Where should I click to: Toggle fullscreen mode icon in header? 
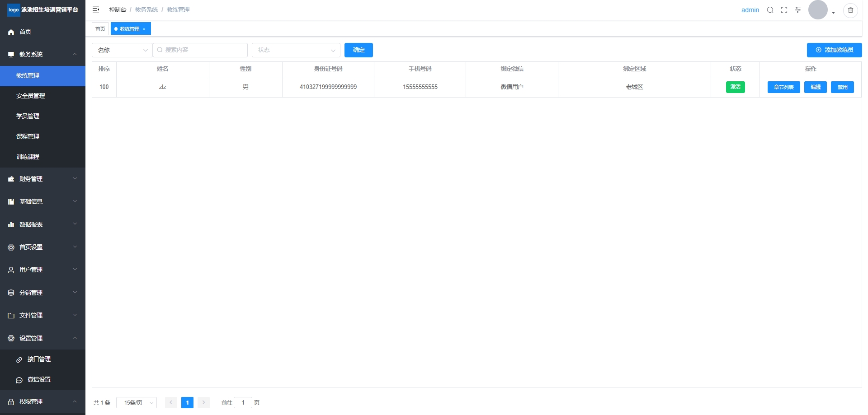pos(784,10)
